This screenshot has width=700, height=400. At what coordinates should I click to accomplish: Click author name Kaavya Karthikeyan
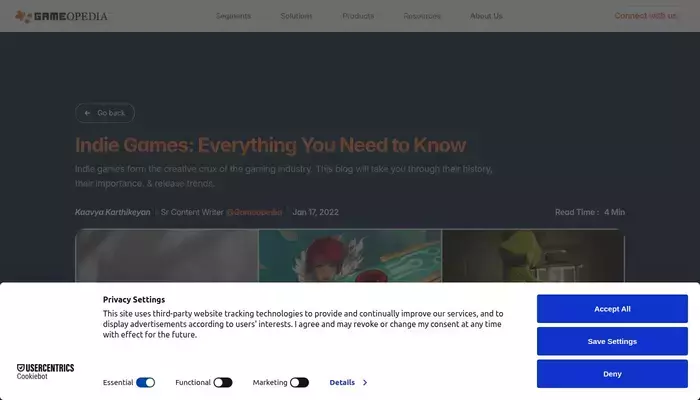click(x=112, y=212)
